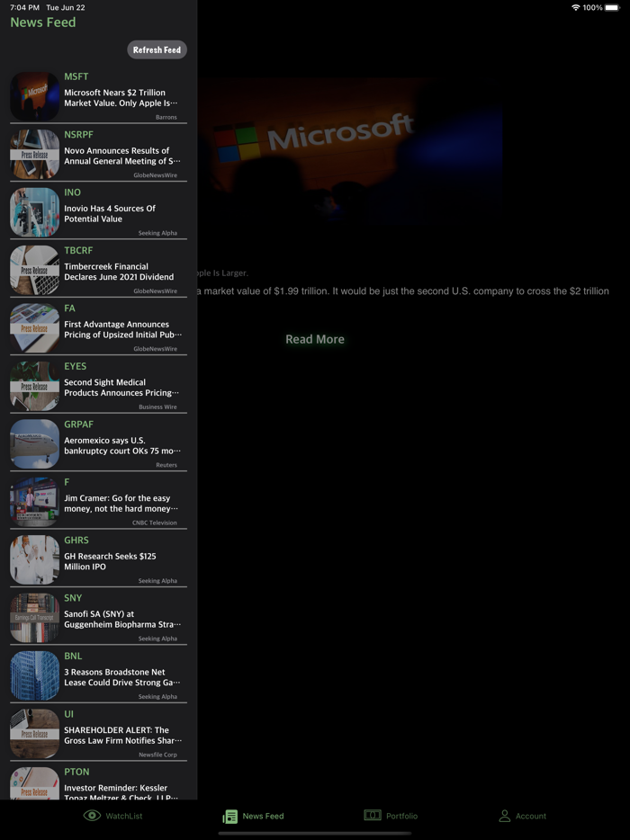Tap the Portfolio cash icon

click(372, 815)
